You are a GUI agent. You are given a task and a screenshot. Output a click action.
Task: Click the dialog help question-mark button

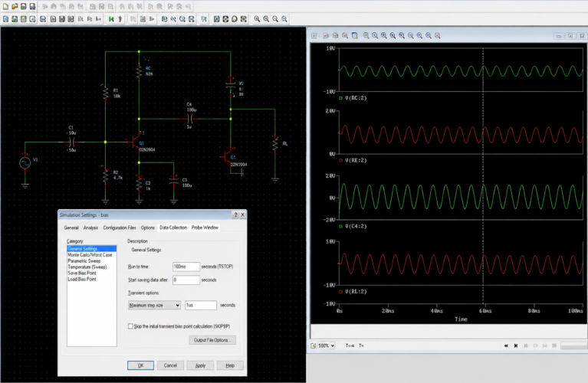(235, 214)
